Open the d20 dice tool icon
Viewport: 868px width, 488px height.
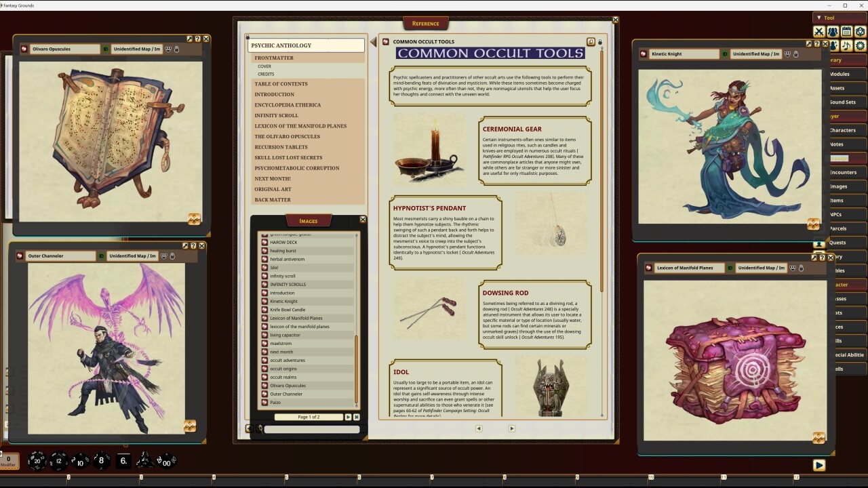pos(860,31)
